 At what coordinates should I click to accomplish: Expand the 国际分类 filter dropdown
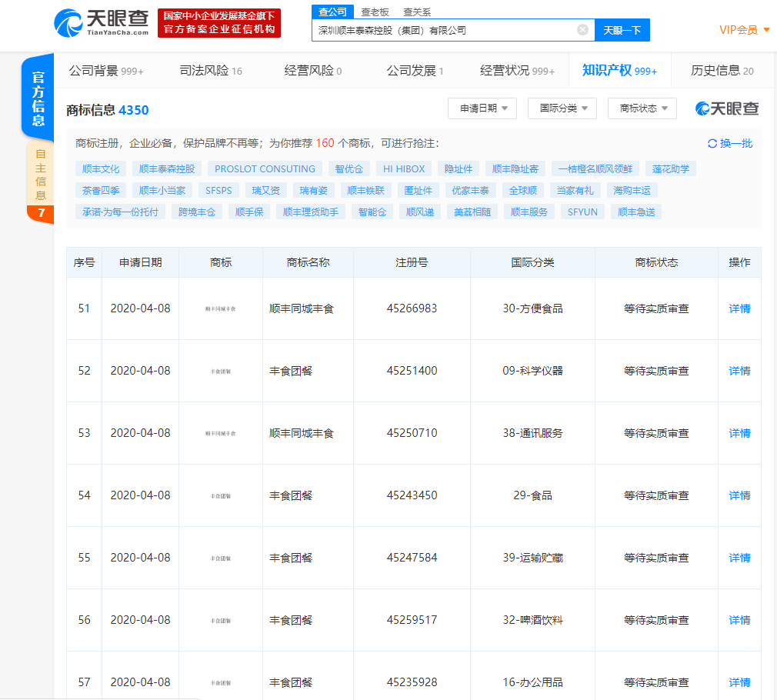[x=562, y=108]
